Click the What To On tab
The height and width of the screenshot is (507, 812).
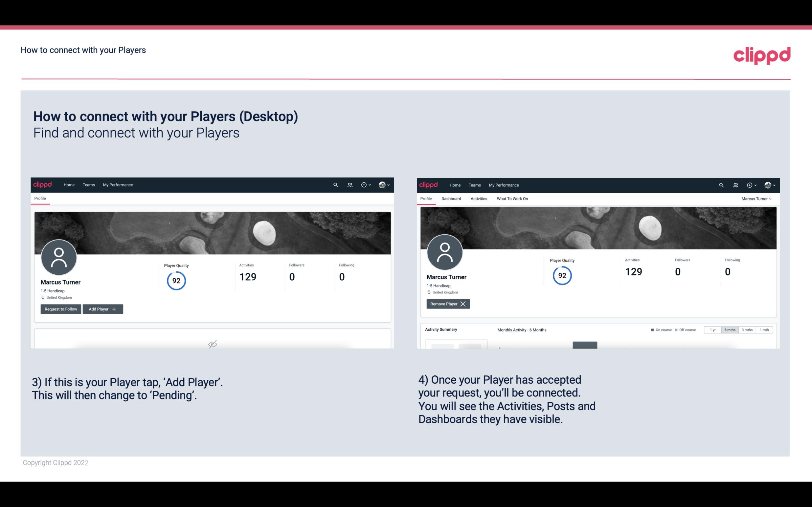tap(512, 199)
